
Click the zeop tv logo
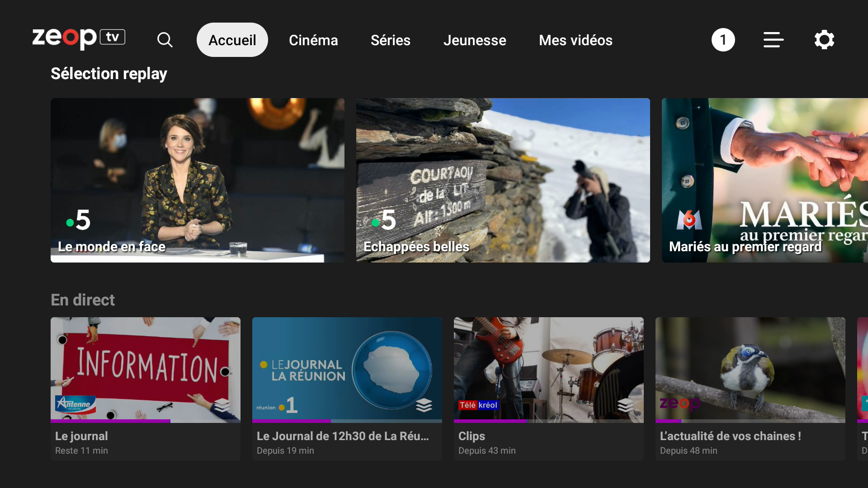(78, 38)
